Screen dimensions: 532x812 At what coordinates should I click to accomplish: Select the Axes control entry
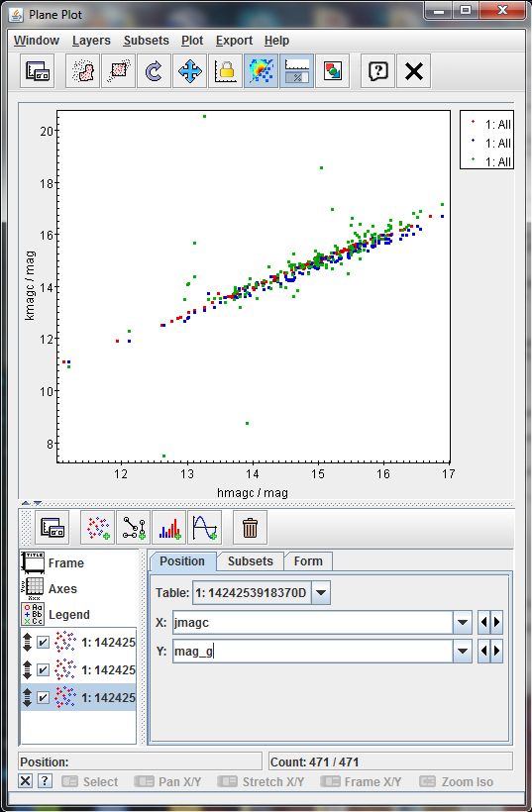point(62,589)
